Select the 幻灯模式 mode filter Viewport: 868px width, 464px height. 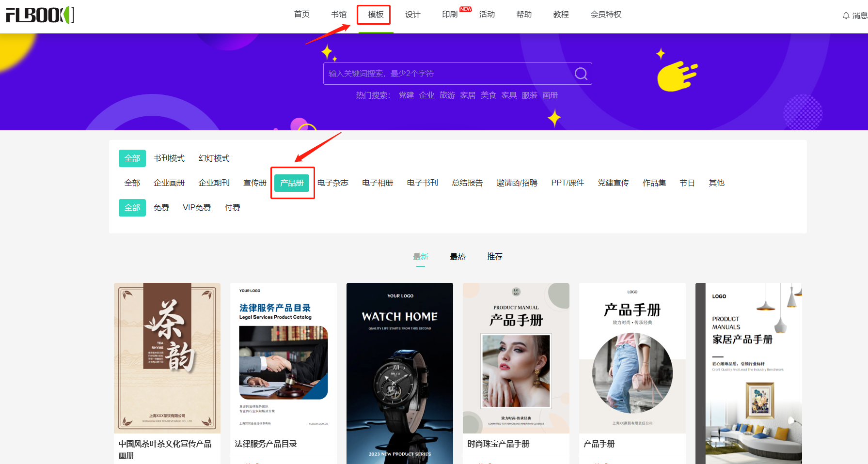click(214, 158)
